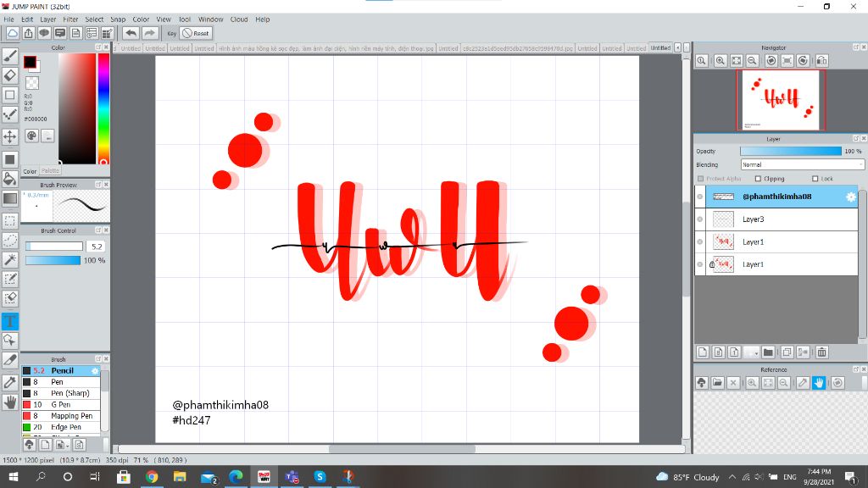Click the Key button in toolbar
Image resolution: width=868 pixels, height=488 pixels.
click(x=171, y=33)
